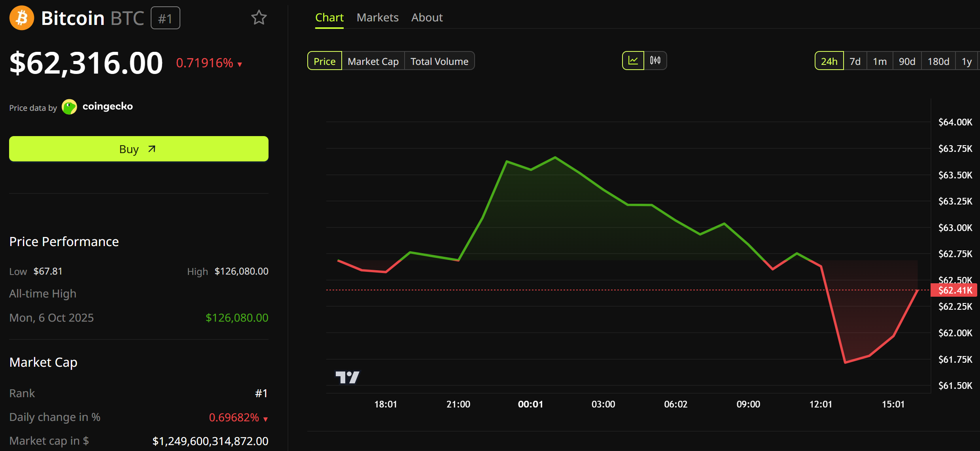The height and width of the screenshot is (451, 980).
Task: Click the Rank value #1
Action: point(261,393)
